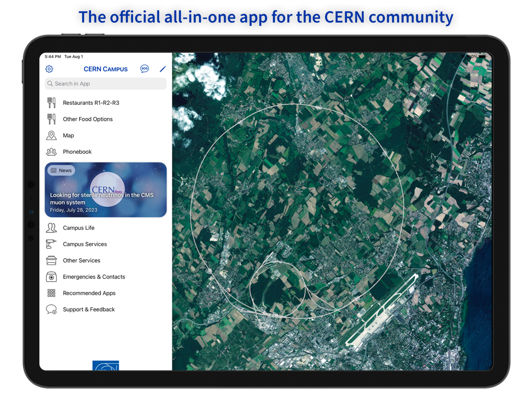Image resolution: width=532 pixels, height=399 pixels.
Task: Click the Search in App magnifier icon
Action: click(x=50, y=84)
